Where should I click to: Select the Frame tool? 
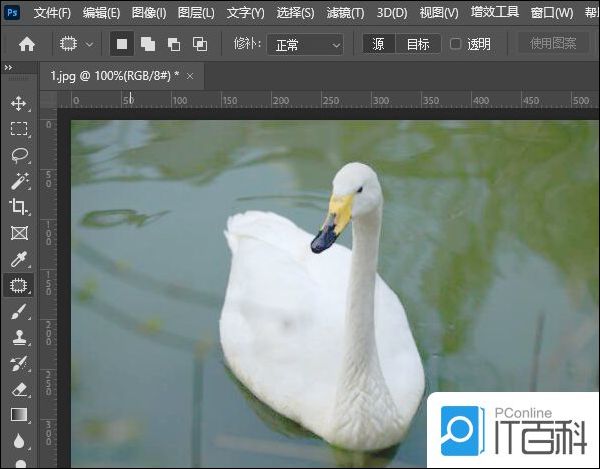(x=18, y=233)
